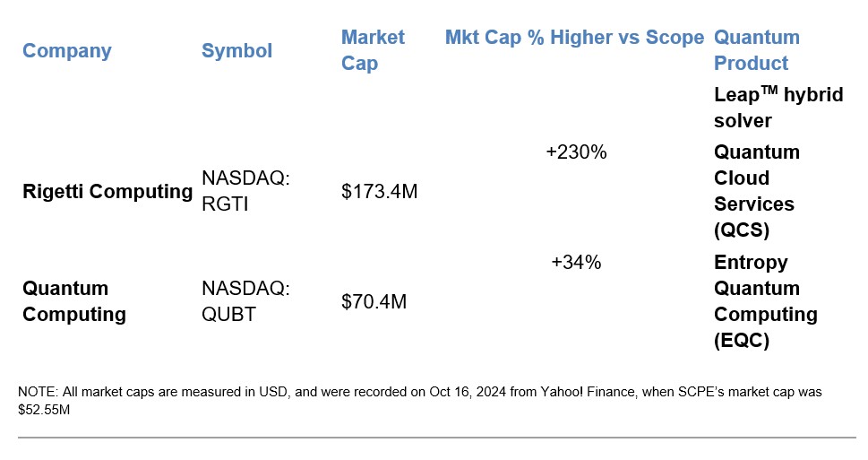Viewport: 868px width, 460px height.
Task: Select the $173.4M market cap value
Action: click(380, 191)
